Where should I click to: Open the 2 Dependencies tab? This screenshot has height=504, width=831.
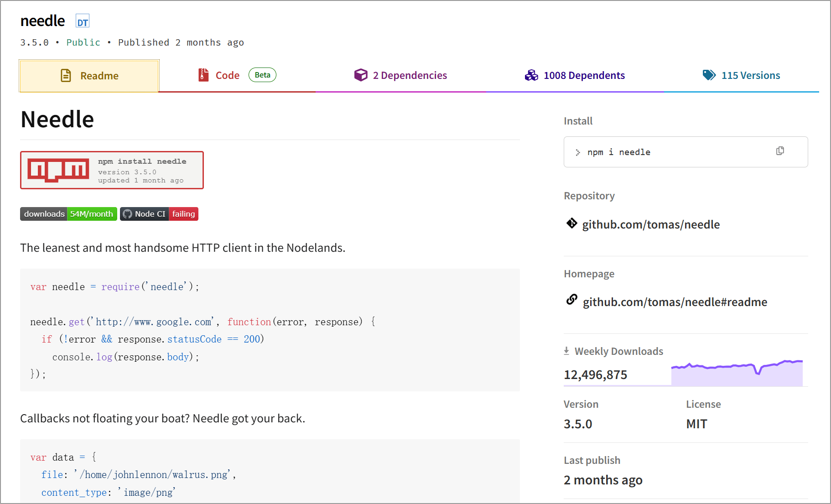point(400,76)
